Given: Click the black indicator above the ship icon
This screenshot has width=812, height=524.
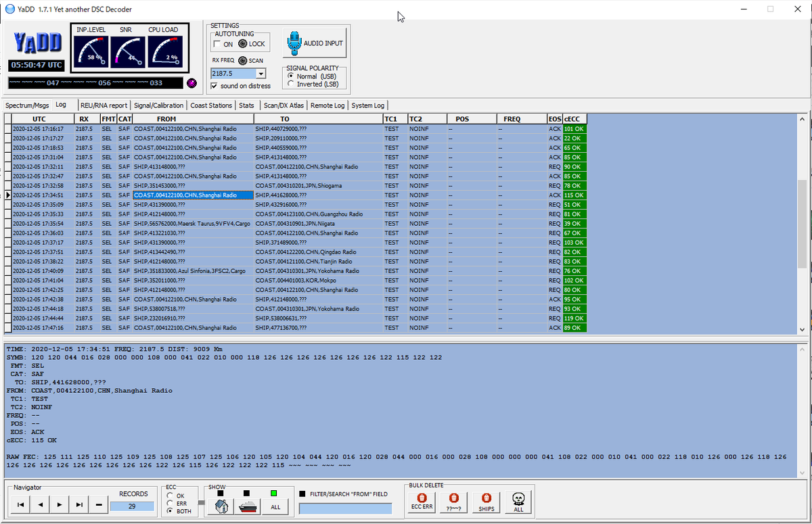Looking at the screenshot, I should click(x=247, y=493).
